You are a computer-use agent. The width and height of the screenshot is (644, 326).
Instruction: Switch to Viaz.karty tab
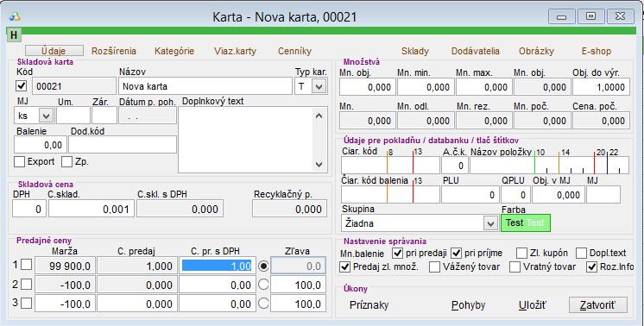(235, 51)
